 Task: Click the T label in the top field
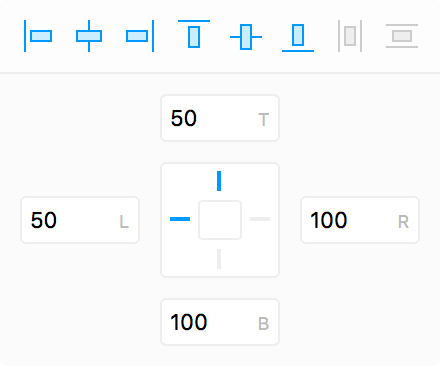264,120
